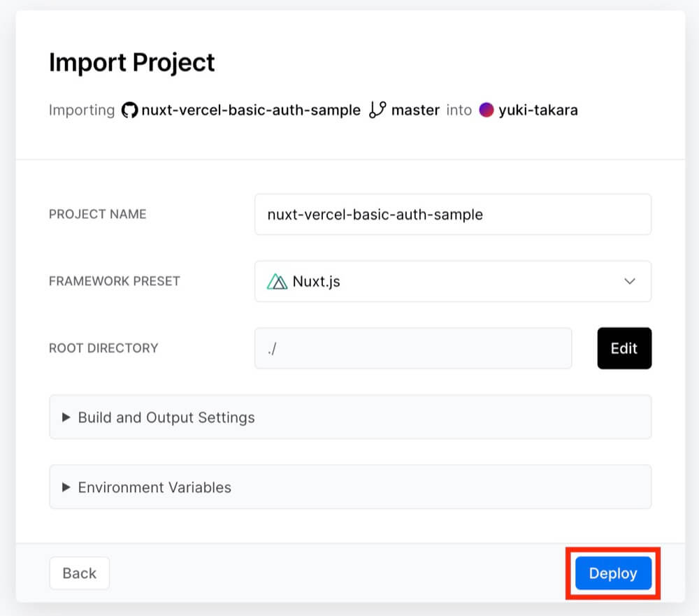Image resolution: width=699 pixels, height=616 pixels.
Task: Open the Nuxt.js framework preset dropdown
Action: [452, 282]
